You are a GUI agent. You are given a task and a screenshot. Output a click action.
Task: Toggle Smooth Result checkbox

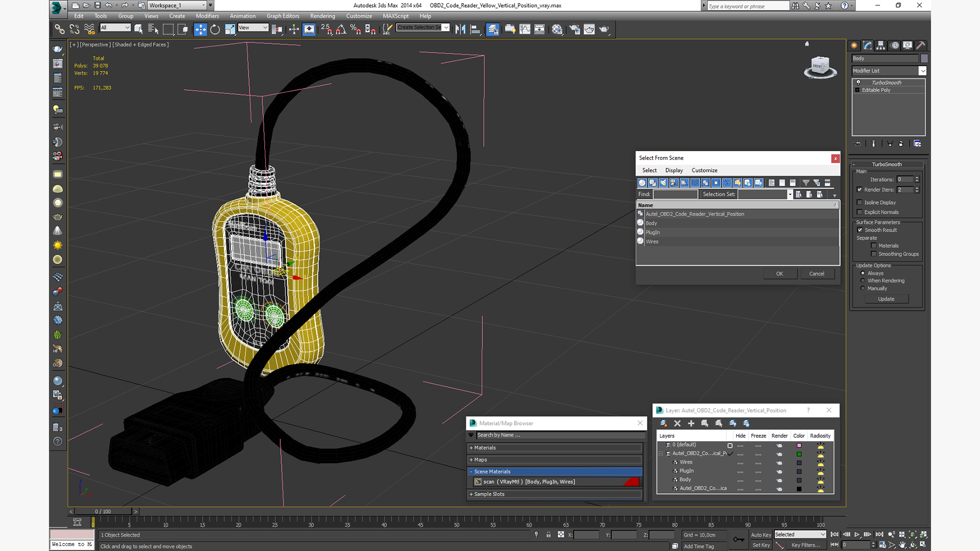pyautogui.click(x=860, y=230)
